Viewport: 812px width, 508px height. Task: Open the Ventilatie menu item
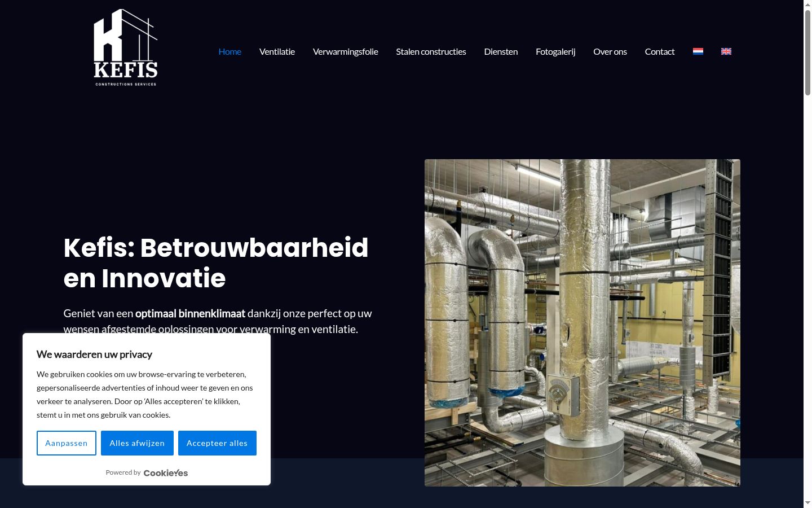click(x=277, y=51)
